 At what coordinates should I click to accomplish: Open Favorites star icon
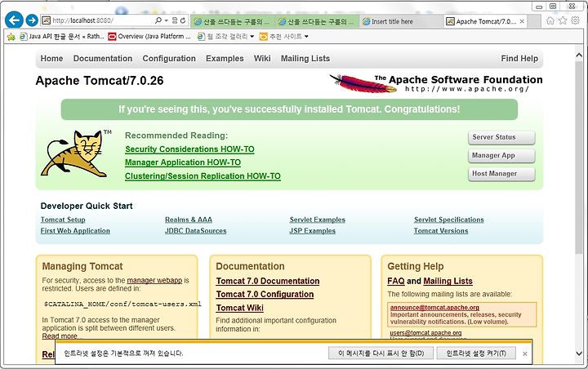click(563, 20)
